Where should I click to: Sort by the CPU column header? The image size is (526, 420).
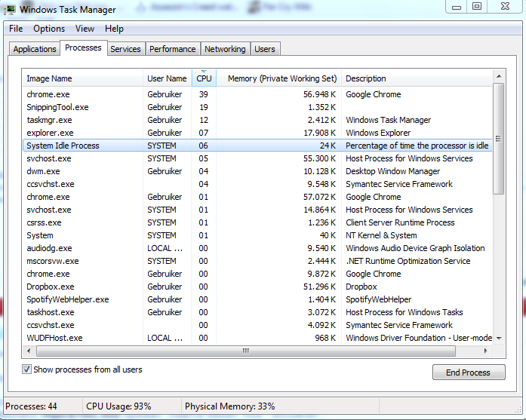(204, 78)
